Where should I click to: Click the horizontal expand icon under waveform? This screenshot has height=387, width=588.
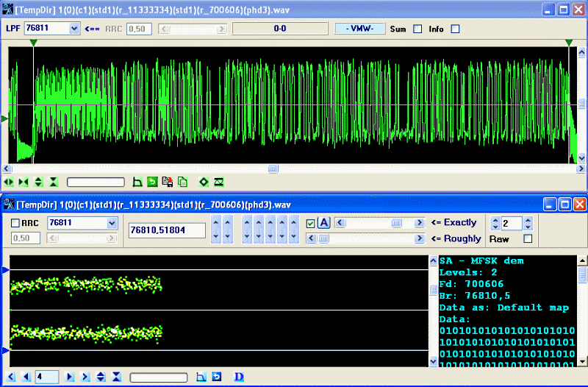pyautogui.click(x=9, y=182)
